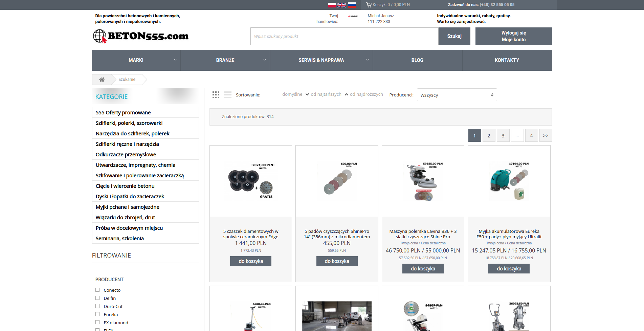The image size is (644, 331).
Task: Click the Szukaj button
Action: [x=454, y=36]
